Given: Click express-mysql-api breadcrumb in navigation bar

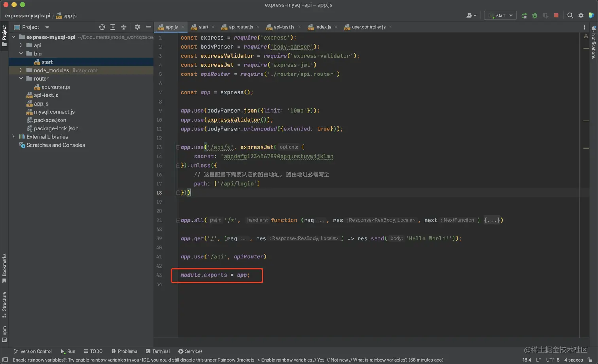Looking at the screenshot, I should (x=27, y=16).
